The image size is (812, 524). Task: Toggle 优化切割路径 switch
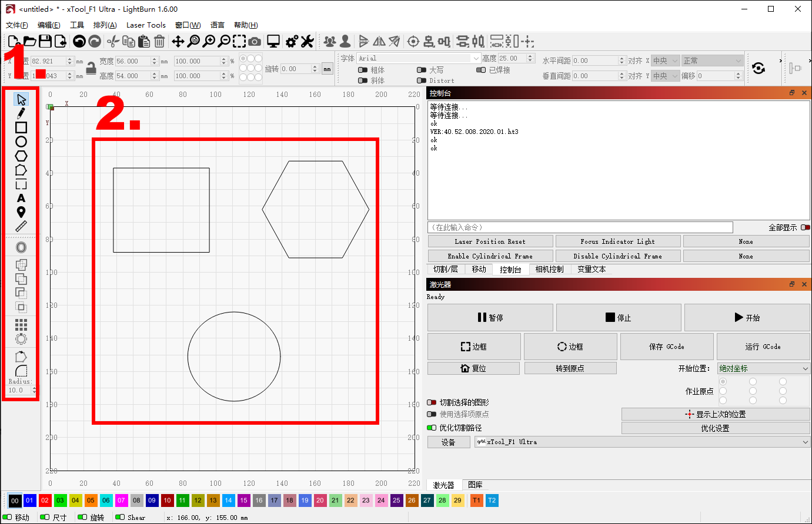click(x=432, y=428)
